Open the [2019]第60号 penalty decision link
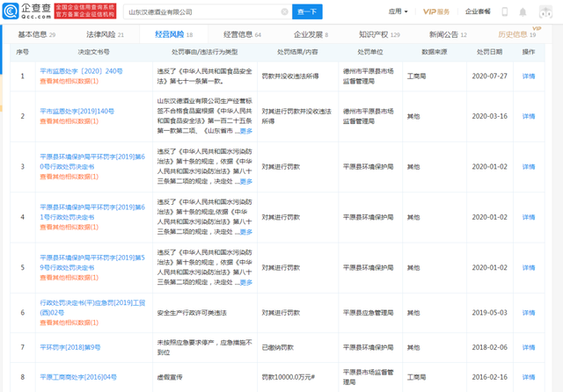This screenshot has height=392, width=563. click(92, 162)
